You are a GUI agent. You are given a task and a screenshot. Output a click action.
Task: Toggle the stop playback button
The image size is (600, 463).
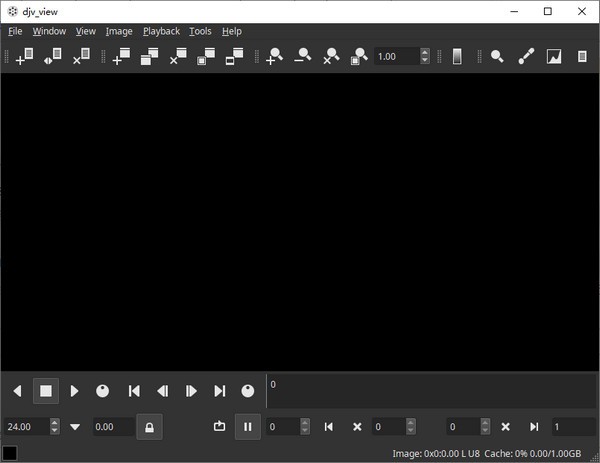pos(45,391)
